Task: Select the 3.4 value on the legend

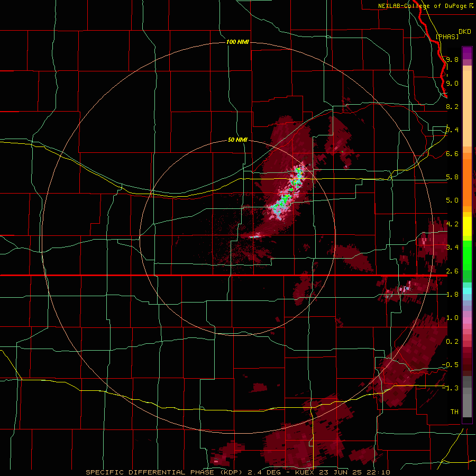Action: point(452,248)
